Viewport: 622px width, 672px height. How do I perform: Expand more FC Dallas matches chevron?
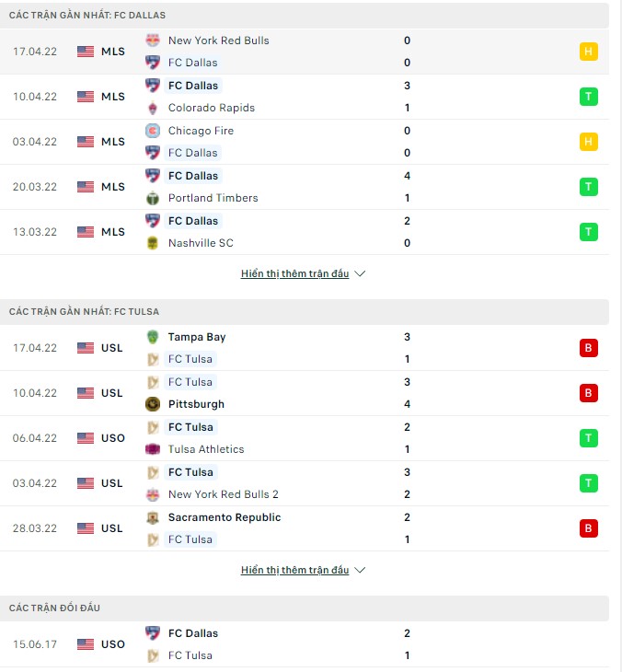(x=360, y=274)
